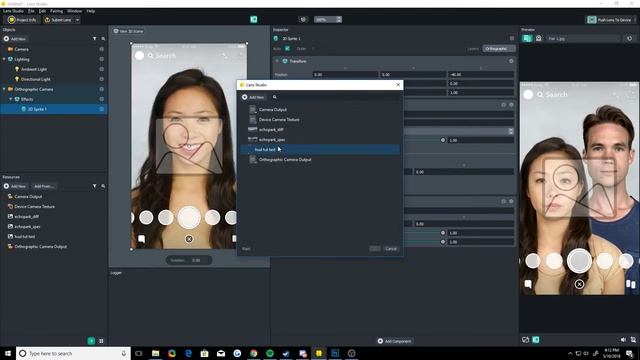This screenshot has width=640, height=360.
Task: Collapse the Effects group
Action: pyautogui.click(x=11, y=99)
